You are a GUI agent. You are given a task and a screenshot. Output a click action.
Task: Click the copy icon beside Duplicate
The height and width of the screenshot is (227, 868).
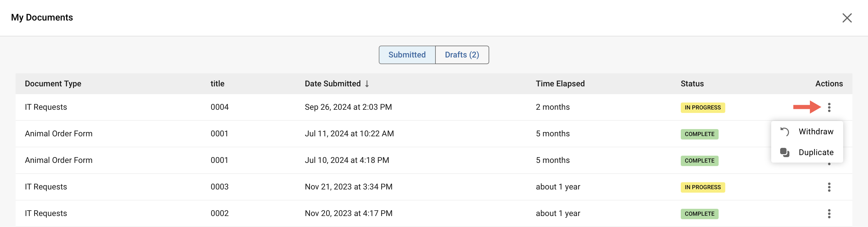(785, 152)
